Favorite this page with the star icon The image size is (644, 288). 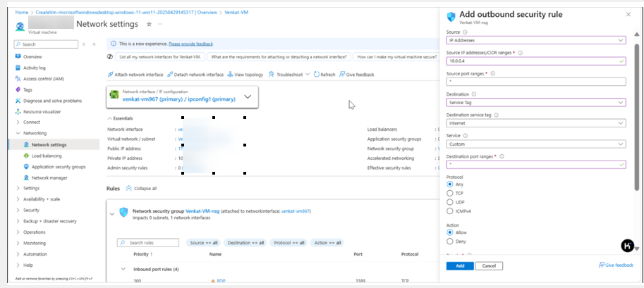[149, 24]
